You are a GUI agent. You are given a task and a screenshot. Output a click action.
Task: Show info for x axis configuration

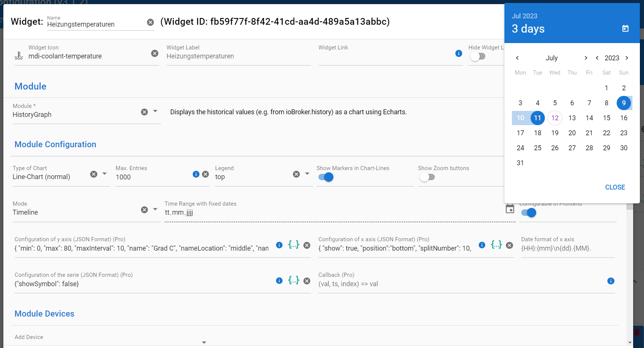coord(482,245)
